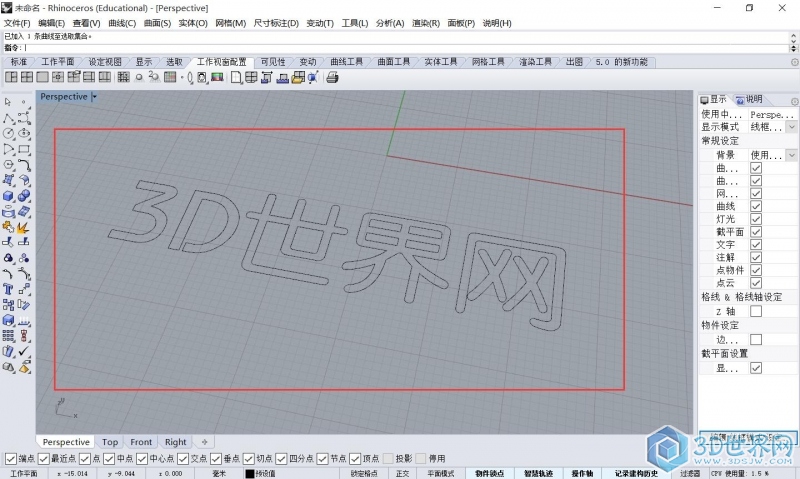The height and width of the screenshot is (479, 800).
Task: Toggle 智慧轨迹 in status bar
Action: (538, 473)
